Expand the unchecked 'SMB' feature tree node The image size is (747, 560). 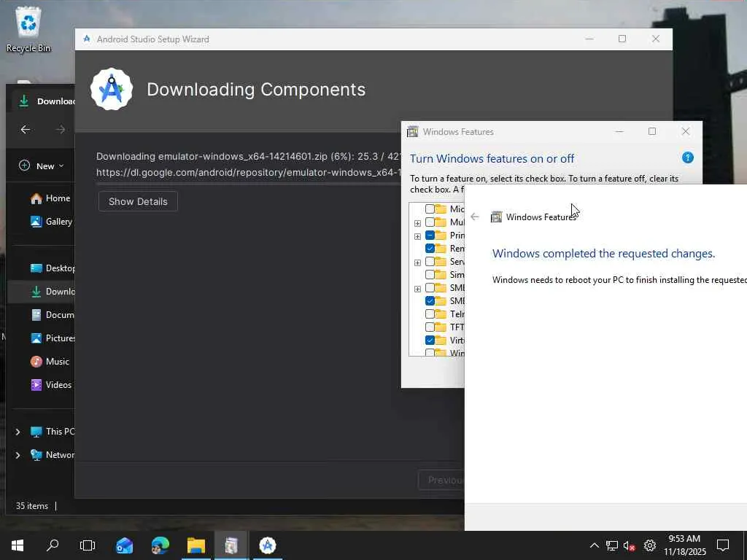(x=417, y=289)
